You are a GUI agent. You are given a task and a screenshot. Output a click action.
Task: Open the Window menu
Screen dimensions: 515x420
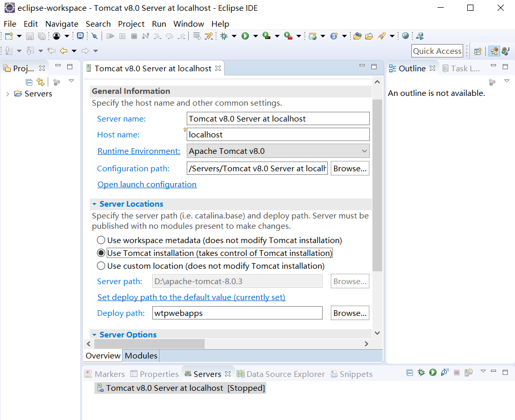189,24
